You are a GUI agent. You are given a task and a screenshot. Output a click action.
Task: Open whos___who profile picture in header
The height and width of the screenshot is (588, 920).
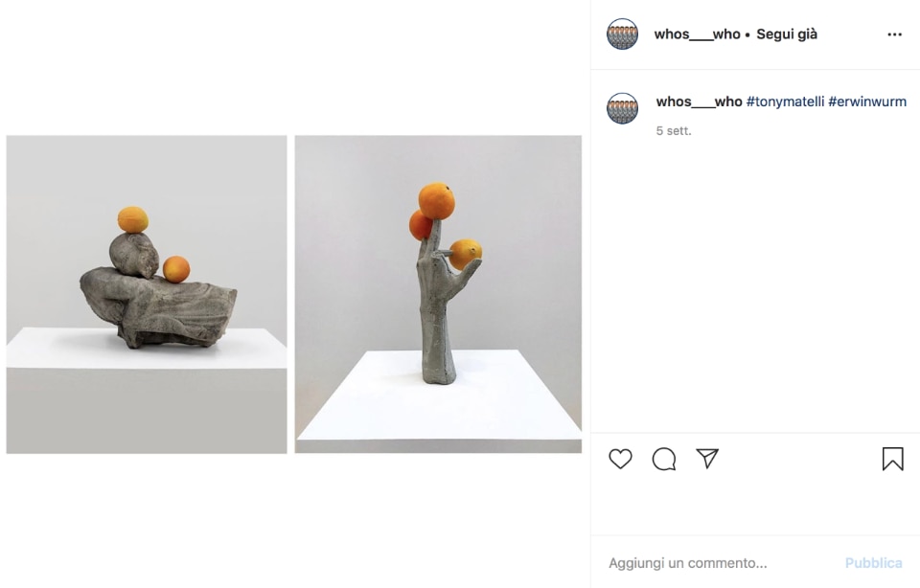coord(622,34)
